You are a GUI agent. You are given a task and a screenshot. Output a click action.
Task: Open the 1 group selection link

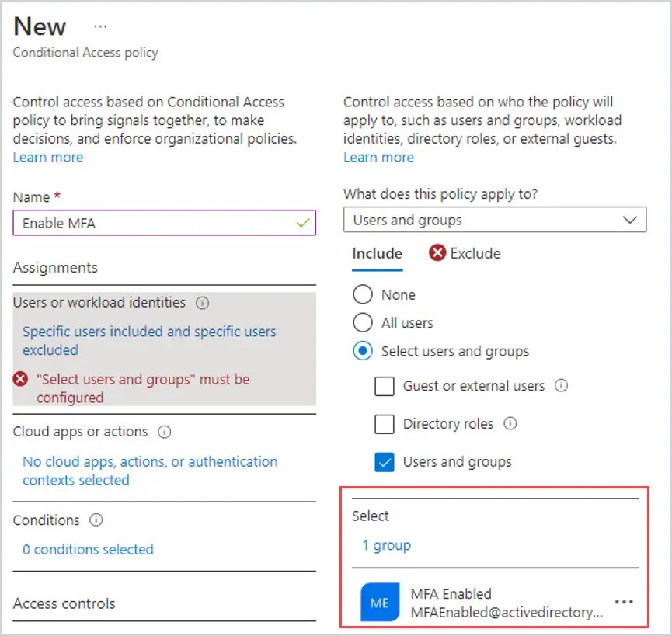click(x=386, y=545)
